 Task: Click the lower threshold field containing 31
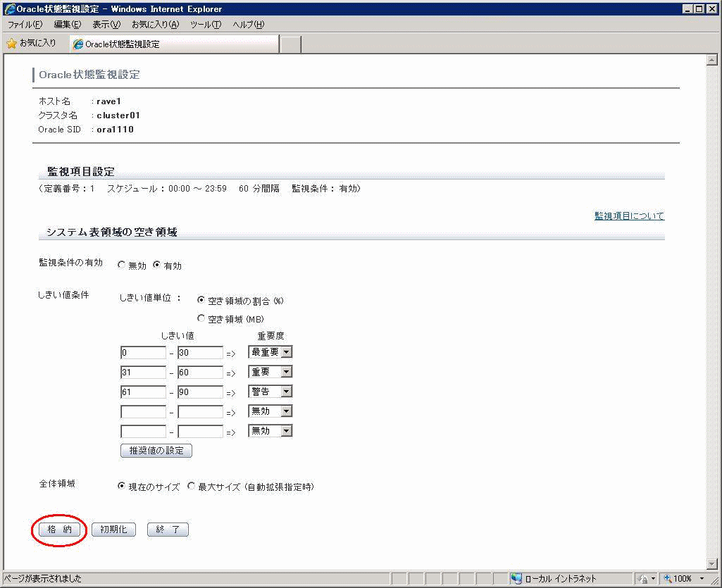pos(143,372)
